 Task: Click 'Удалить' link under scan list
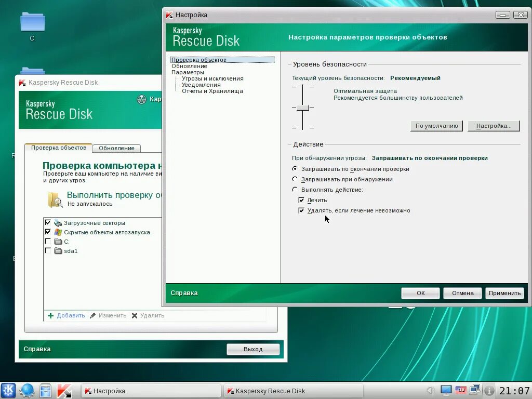[152, 315]
